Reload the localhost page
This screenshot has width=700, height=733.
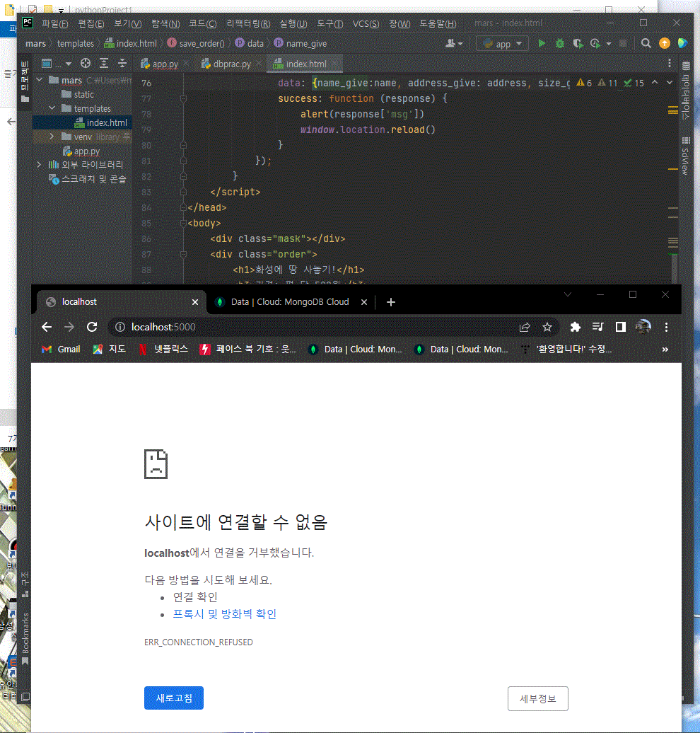pos(92,327)
